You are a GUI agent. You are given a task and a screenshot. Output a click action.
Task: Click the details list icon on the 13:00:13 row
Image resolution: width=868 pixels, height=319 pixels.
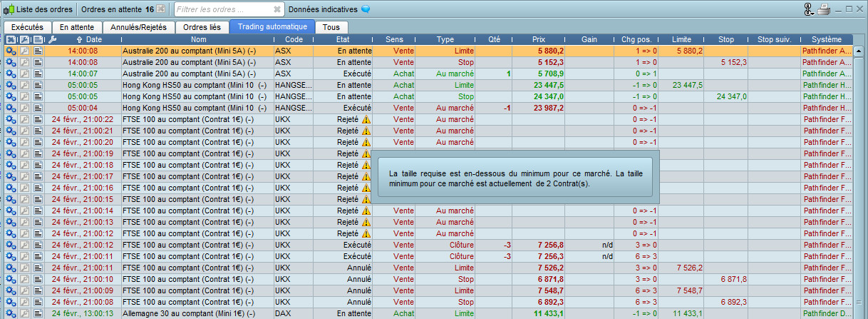click(x=38, y=313)
